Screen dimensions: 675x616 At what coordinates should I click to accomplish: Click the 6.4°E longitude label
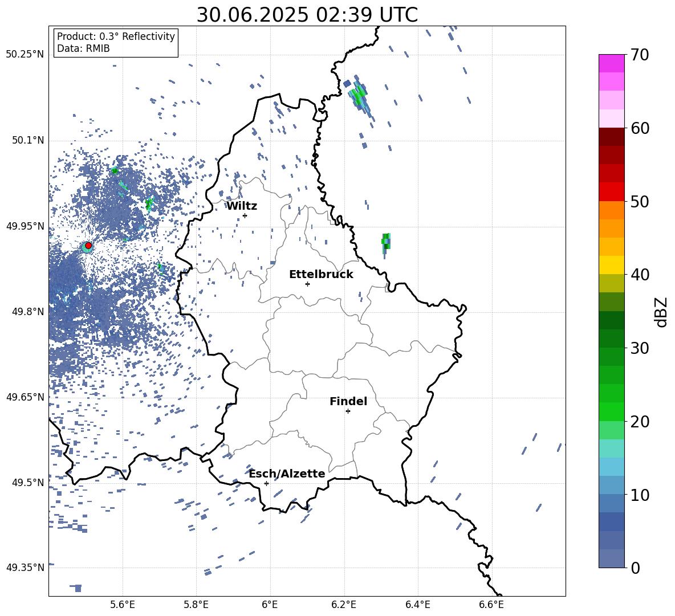pyautogui.click(x=417, y=605)
